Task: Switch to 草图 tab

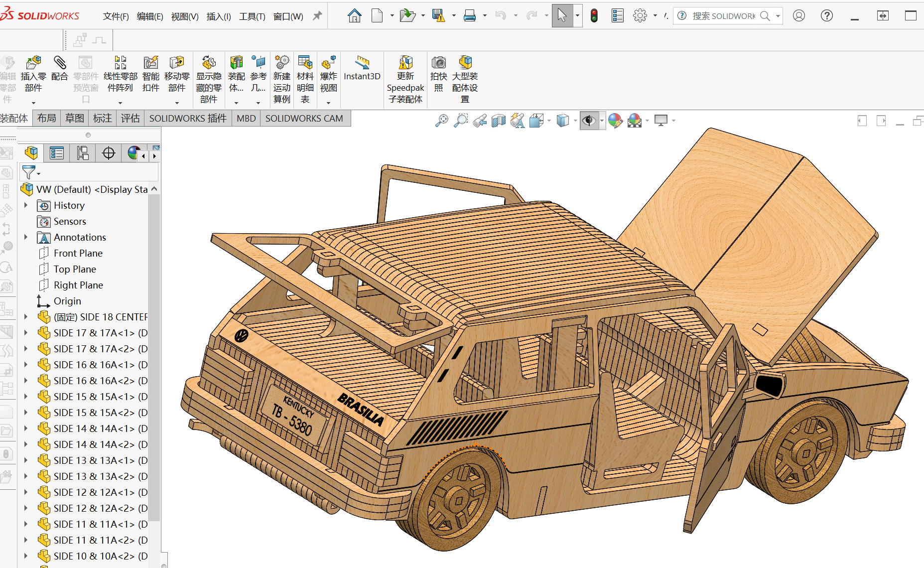Action: [x=75, y=118]
